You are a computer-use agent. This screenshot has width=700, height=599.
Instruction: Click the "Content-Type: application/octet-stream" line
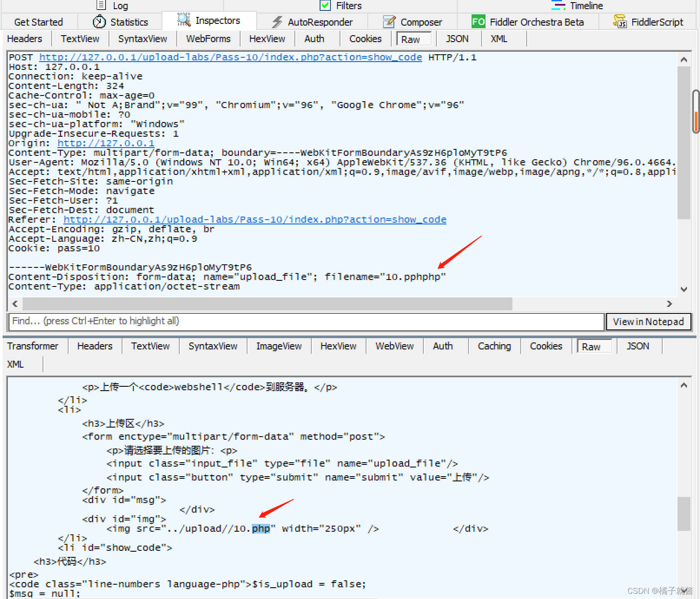(x=124, y=286)
